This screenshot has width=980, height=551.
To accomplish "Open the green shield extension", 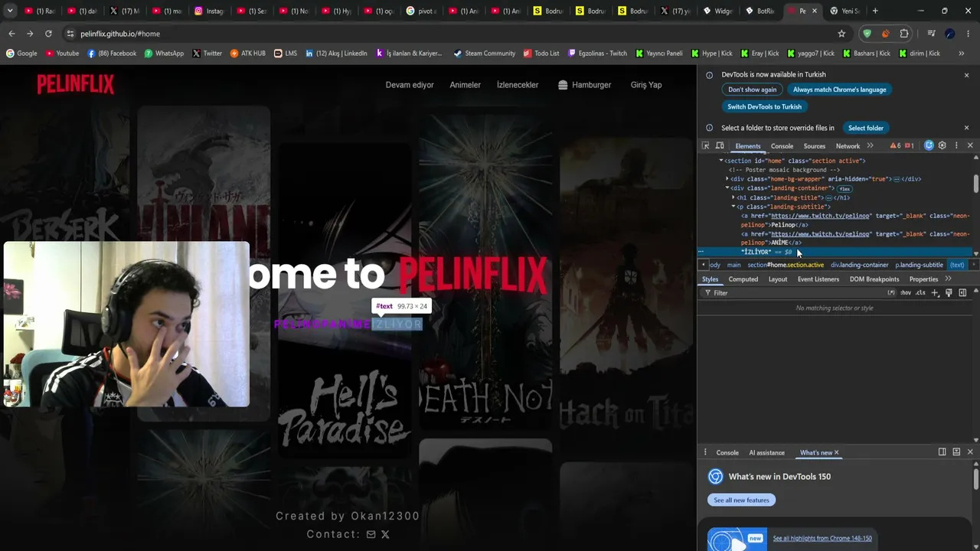I will [x=867, y=34].
